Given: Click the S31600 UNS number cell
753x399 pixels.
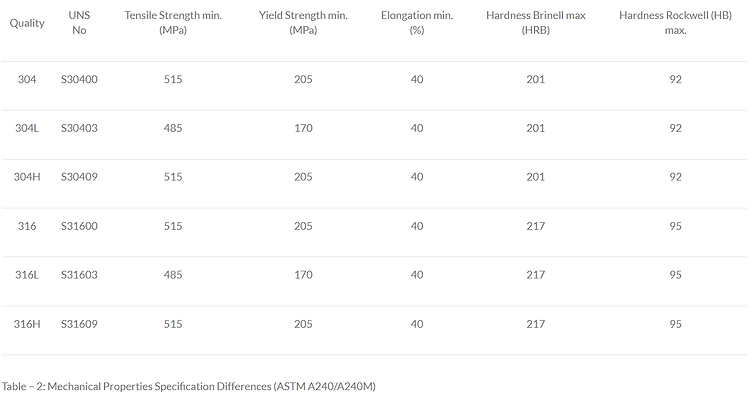Looking at the screenshot, I should [79, 226].
